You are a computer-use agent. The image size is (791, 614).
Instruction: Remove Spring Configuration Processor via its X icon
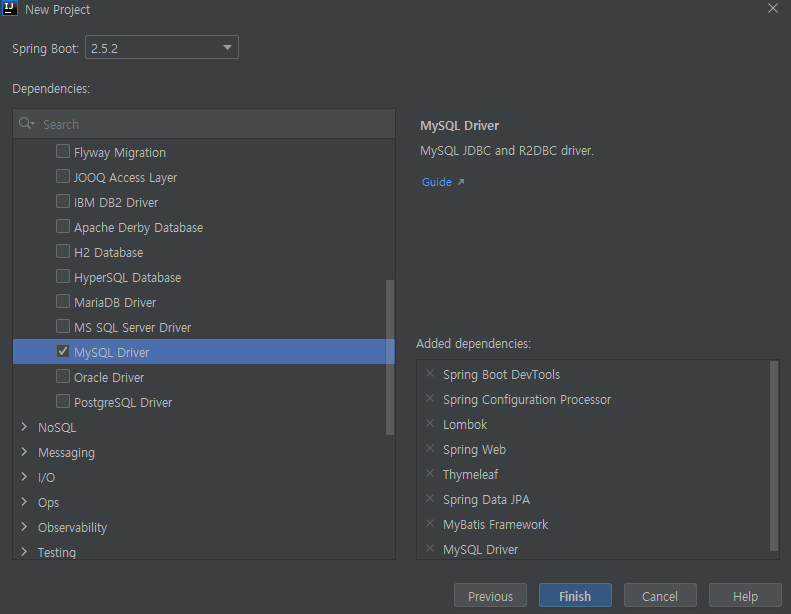pyautogui.click(x=430, y=399)
